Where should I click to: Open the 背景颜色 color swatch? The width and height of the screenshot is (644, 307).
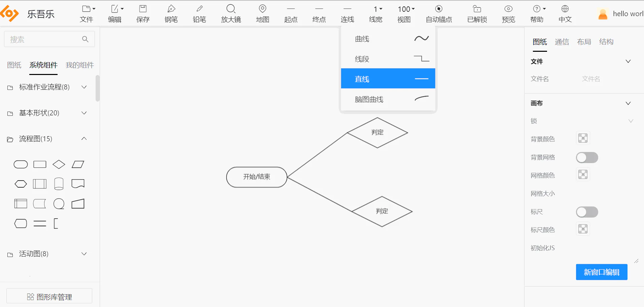click(583, 138)
